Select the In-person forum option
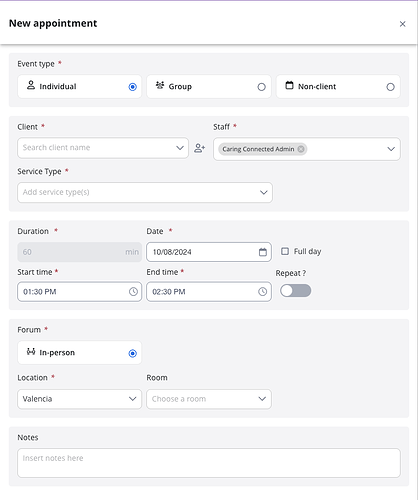Viewport: 418px width, 500px height. 79,353
